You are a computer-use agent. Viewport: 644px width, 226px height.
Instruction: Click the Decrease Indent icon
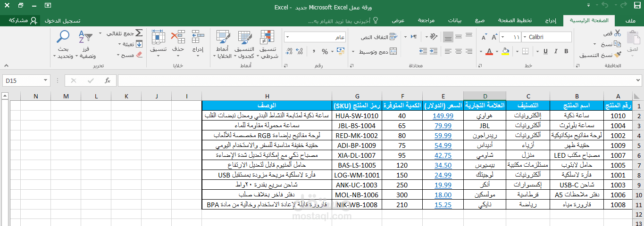pyautogui.click(x=433, y=51)
